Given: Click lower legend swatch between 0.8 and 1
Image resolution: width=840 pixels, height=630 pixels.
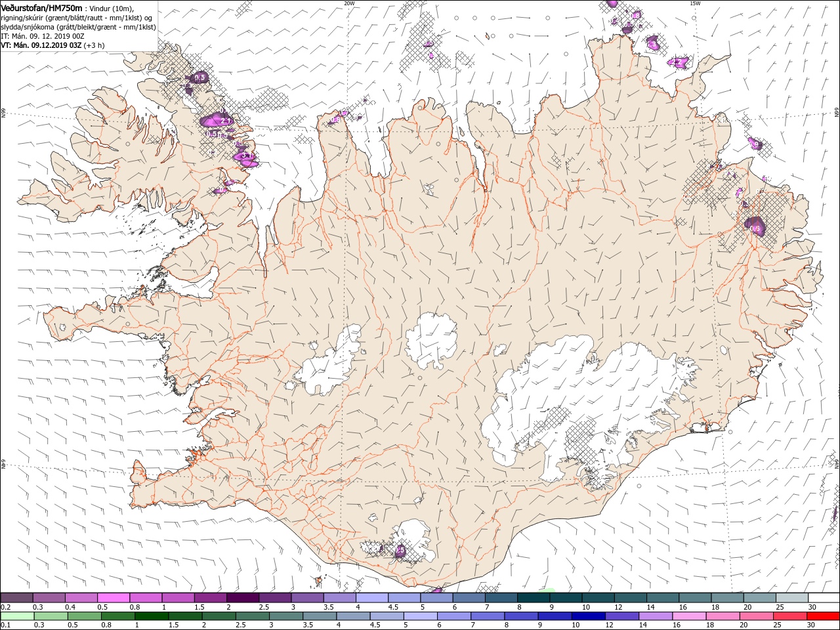Looking at the screenshot, I should tap(117, 617).
